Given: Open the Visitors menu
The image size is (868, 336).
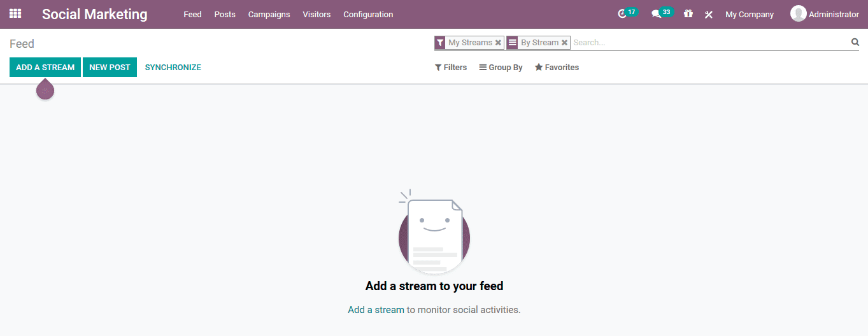Looking at the screenshot, I should tap(317, 14).
